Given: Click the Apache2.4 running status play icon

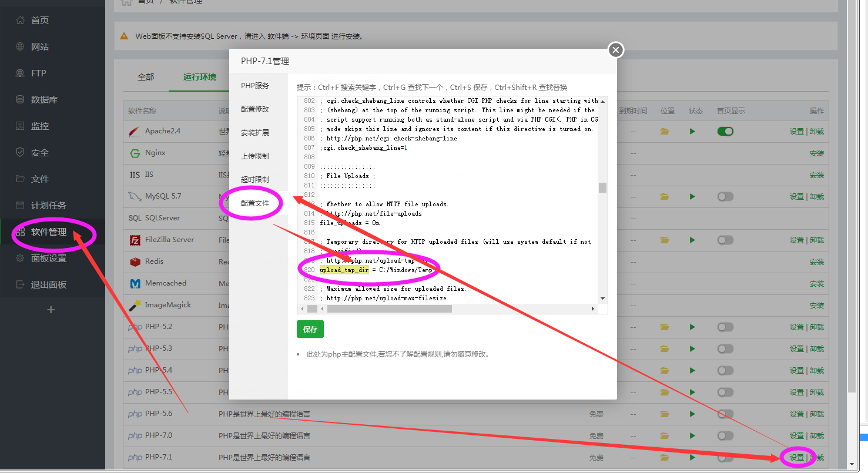Looking at the screenshot, I should [x=692, y=131].
